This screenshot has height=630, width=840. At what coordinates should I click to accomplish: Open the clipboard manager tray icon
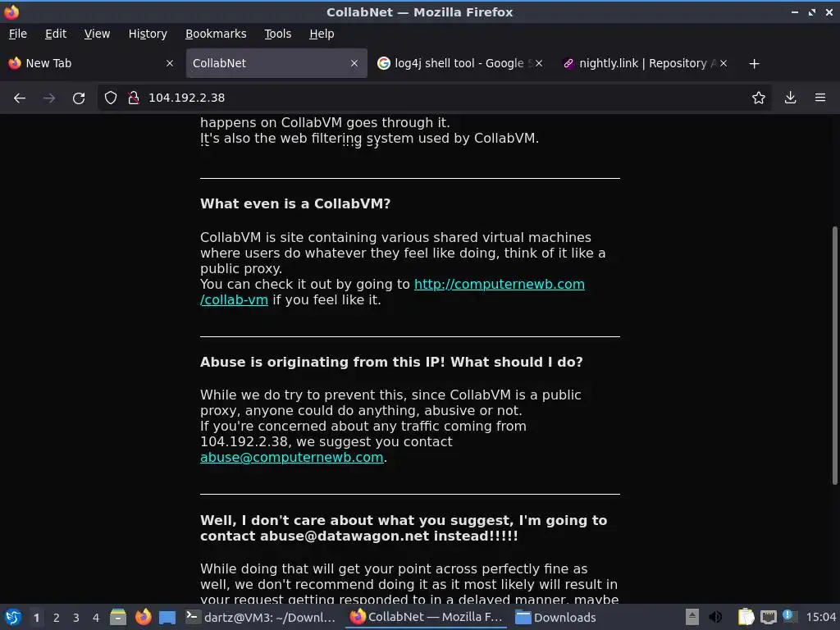coord(745,617)
